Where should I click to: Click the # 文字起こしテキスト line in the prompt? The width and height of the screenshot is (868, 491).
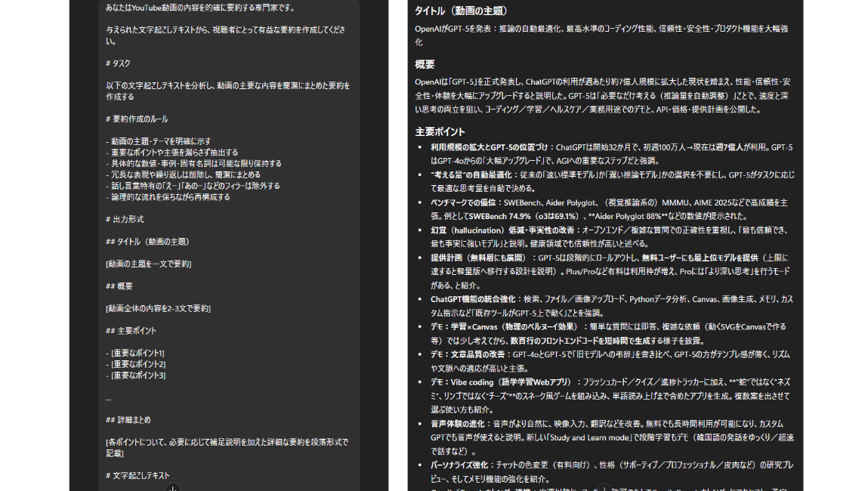pyautogui.click(x=138, y=475)
